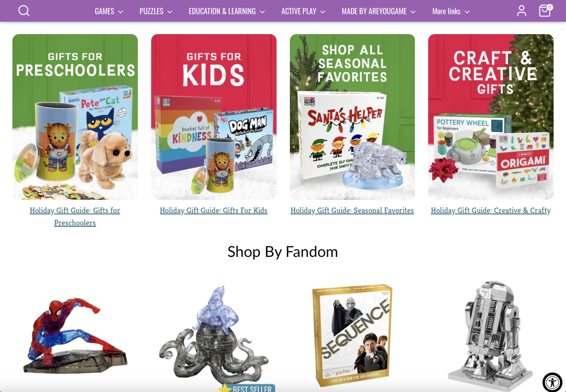566x392 pixels.
Task: Open Made By AreYouGame menu
Action: (379, 11)
